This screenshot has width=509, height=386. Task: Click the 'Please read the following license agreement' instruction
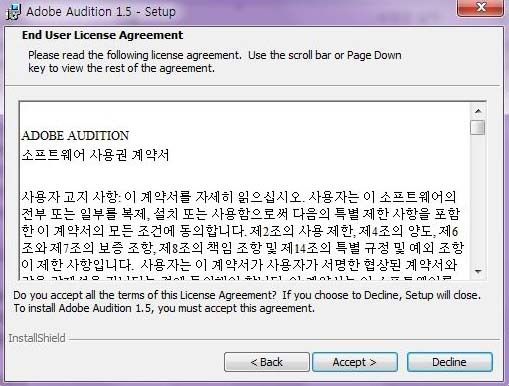(215, 62)
